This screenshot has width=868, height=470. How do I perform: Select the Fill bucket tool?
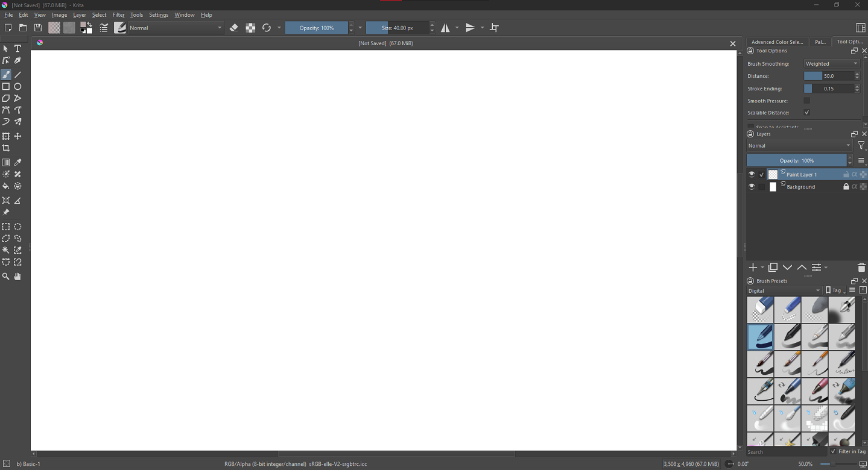coord(6,186)
